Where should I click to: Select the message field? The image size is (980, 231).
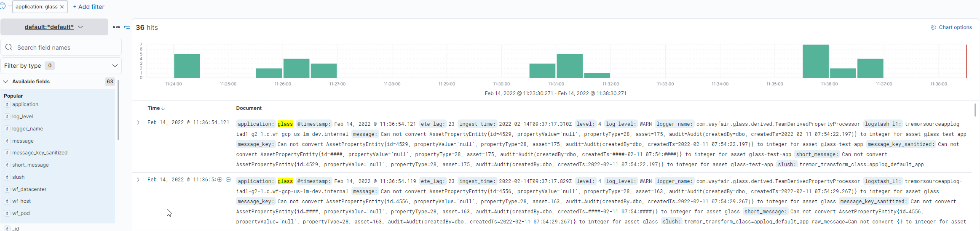[x=23, y=141]
